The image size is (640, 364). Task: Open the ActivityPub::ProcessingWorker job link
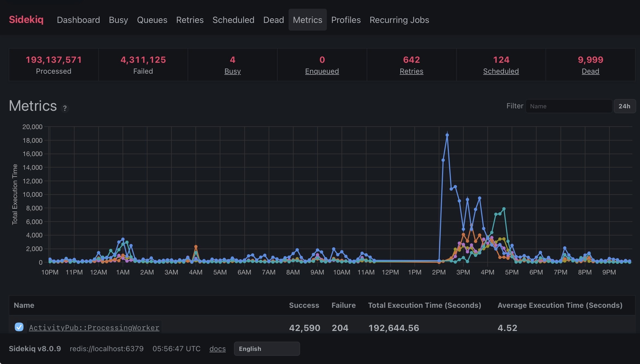click(x=94, y=327)
